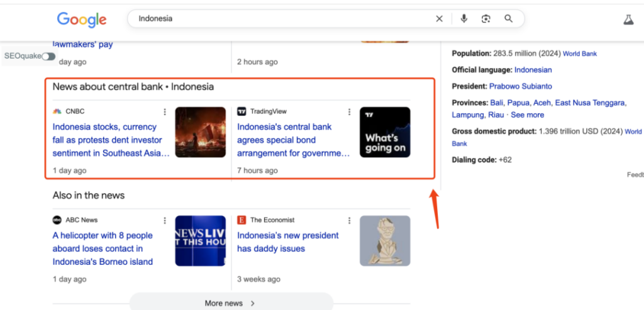This screenshot has width=644, height=310.
Task: Expand provinces list with See more
Action: 527,115
